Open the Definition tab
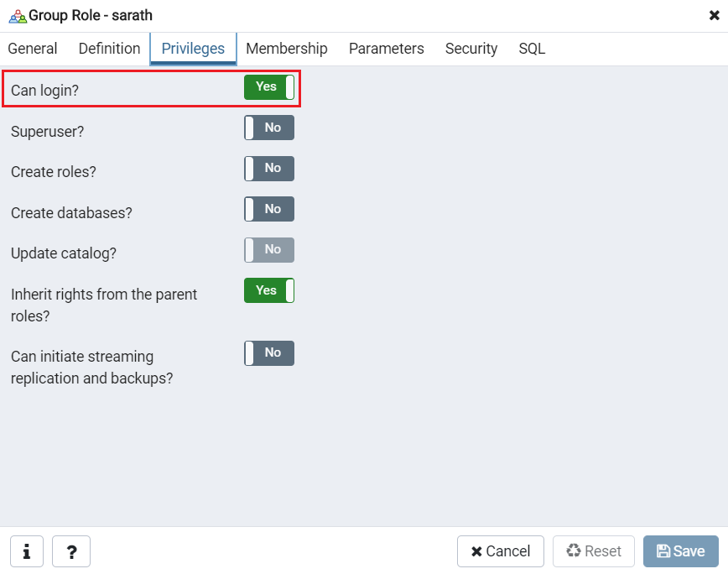Screen dimensions: 728x574 tap(109, 49)
